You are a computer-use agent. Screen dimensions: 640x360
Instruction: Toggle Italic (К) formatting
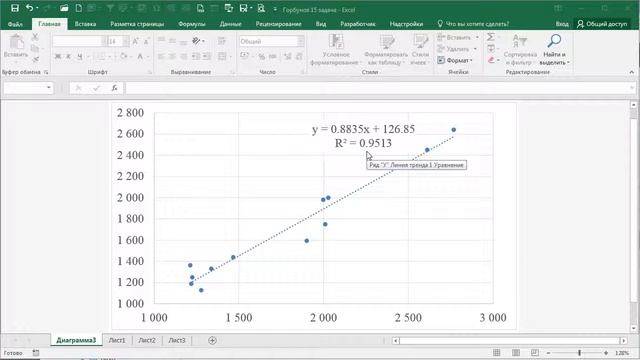click(x=69, y=56)
